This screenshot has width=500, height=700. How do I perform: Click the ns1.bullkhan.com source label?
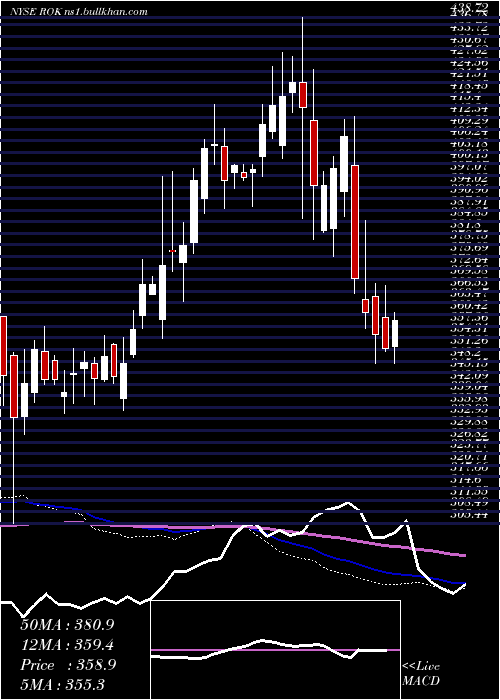(107, 11)
